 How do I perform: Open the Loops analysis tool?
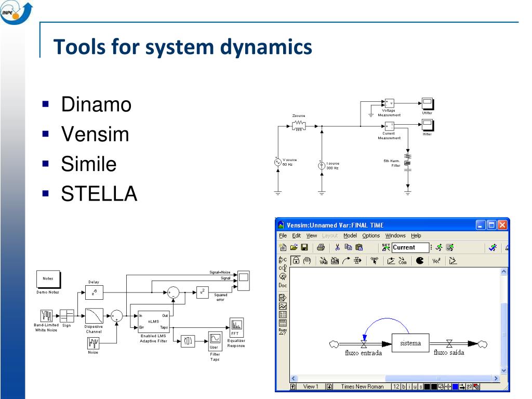(283, 276)
